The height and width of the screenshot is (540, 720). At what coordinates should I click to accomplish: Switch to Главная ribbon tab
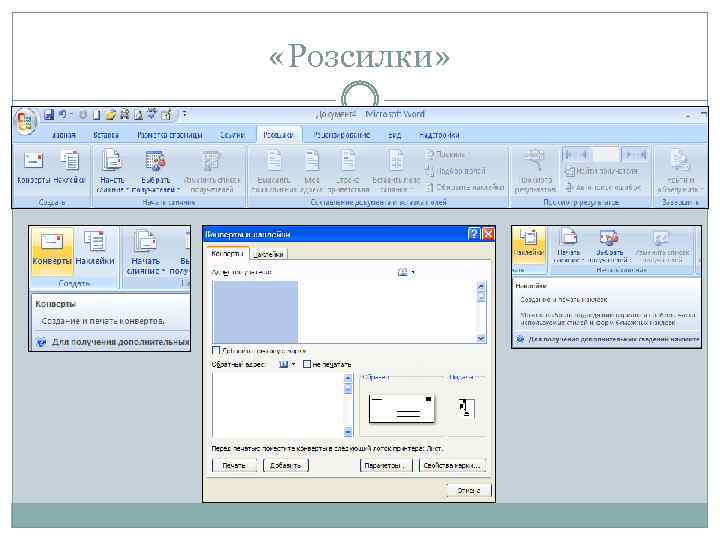pyautogui.click(x=63, y=135)
